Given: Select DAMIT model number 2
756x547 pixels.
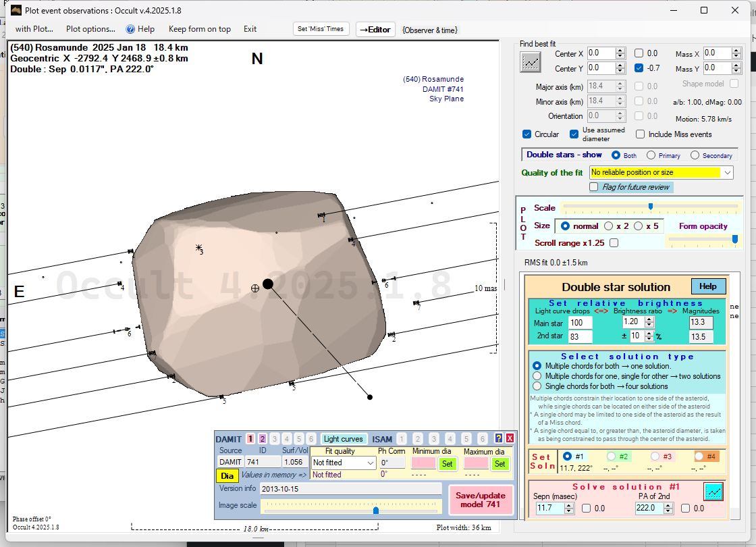Looking at the screenshot, I should click(x=262, y=439).
